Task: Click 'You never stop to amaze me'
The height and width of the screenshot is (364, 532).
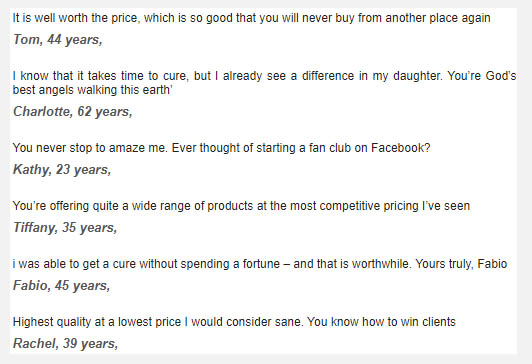Action: click(90, 148)
